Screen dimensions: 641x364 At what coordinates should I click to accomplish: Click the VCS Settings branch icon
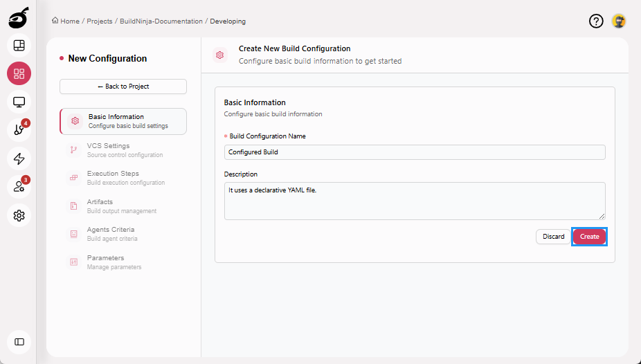(73, 150)
